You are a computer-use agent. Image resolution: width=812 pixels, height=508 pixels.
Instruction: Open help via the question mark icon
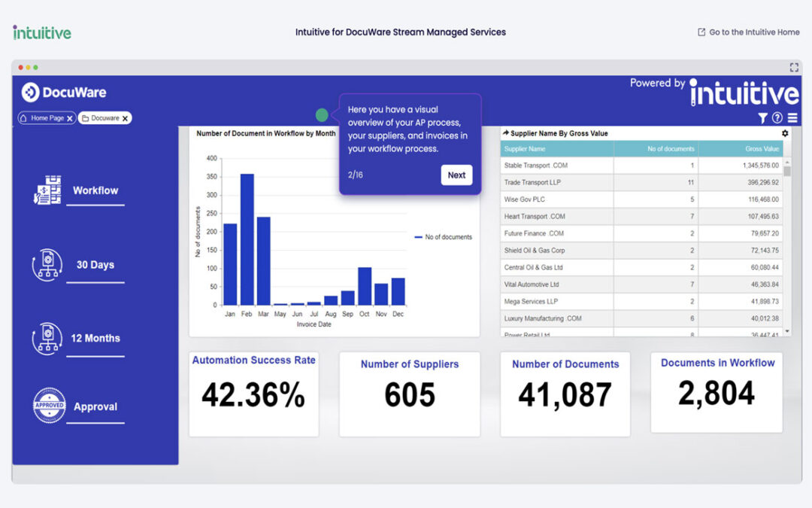point(777,118)
